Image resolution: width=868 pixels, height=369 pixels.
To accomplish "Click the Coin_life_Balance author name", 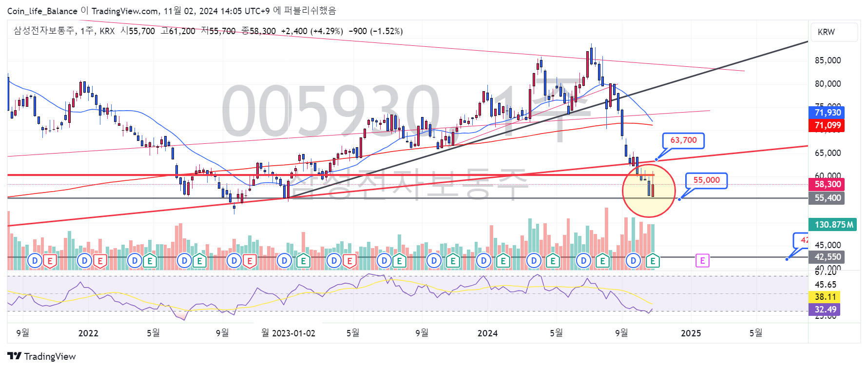I will click(x=42, y=11).
